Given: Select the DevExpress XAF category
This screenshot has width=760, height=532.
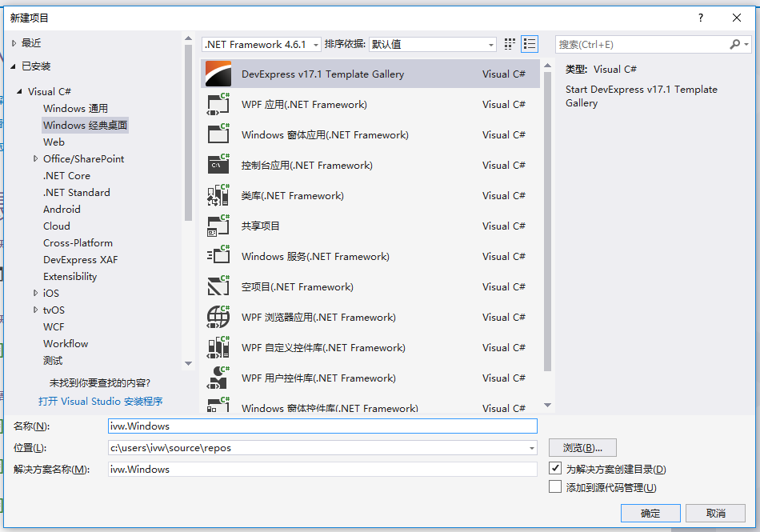Looking at the screenshot, I should (x=80, y=260).
